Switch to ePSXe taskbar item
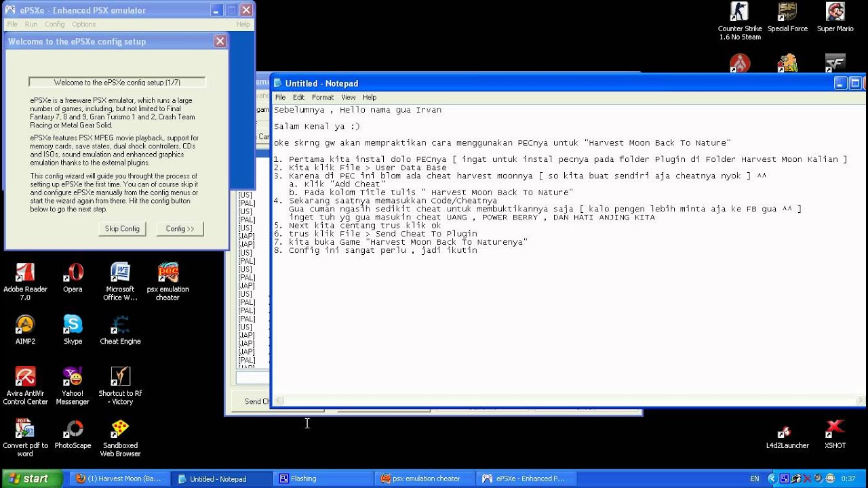The width and height of the screenshot is (868, 488). pyautogui.click(x=525, y=479)
